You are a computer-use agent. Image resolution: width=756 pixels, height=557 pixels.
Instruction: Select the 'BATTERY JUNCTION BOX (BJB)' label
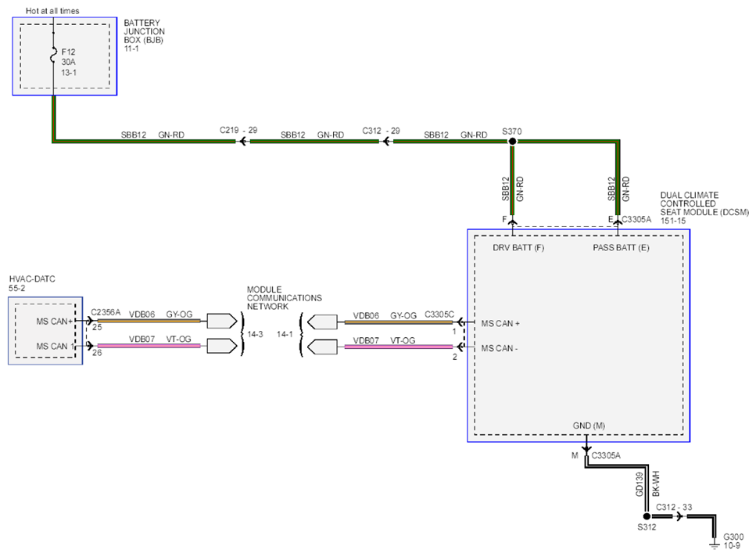(144, 31)
